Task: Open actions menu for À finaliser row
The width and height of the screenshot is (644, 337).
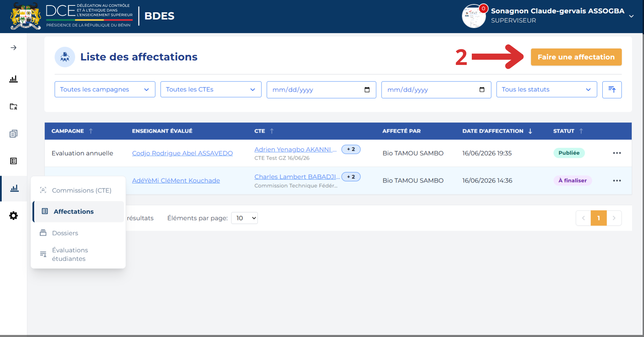Action: click(x=617, y=181)
